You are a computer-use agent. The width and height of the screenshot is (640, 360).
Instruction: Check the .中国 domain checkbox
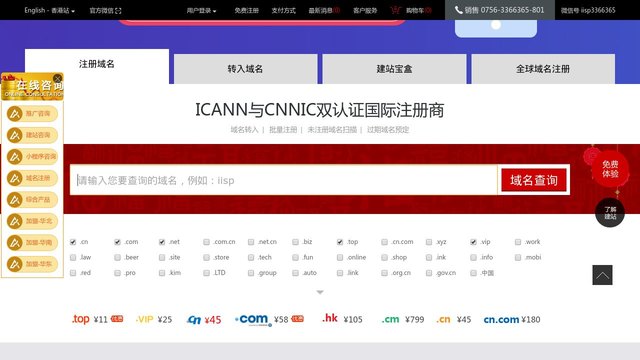click(x=473, y=273)
